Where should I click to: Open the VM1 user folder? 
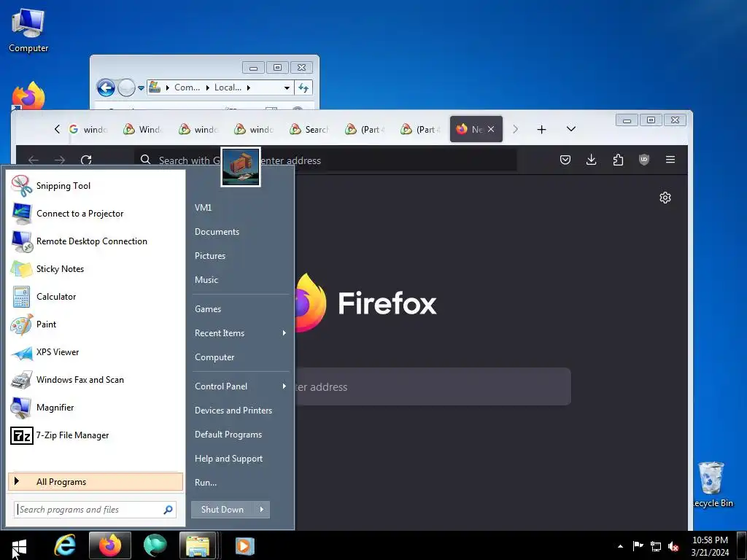(x=204, y=208)
